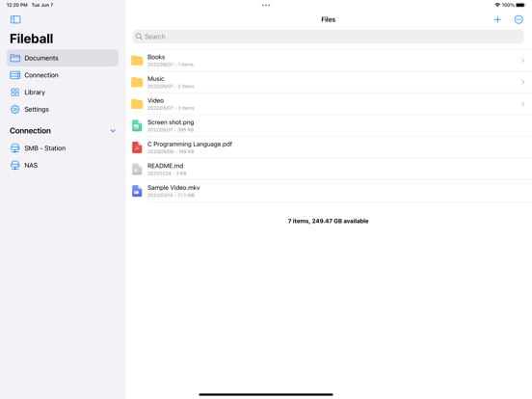The image size is (532, 399).
Task: Open Video folder via its chevron
Action: click(x=522, y=104)
